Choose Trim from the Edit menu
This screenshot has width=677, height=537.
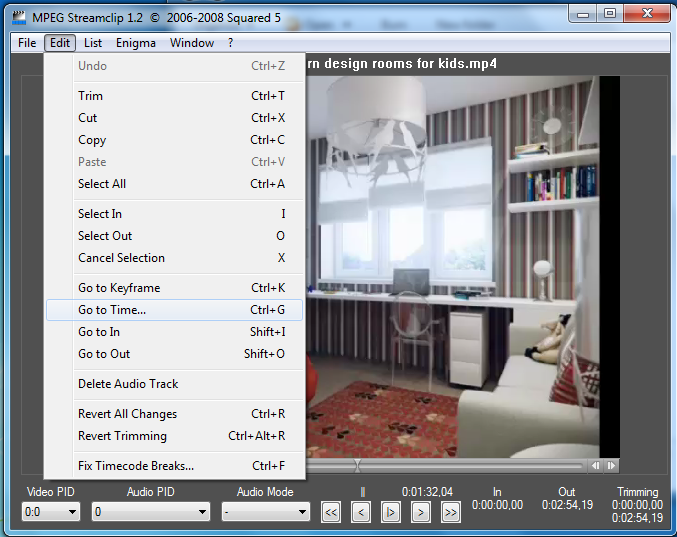coord(174,96)
